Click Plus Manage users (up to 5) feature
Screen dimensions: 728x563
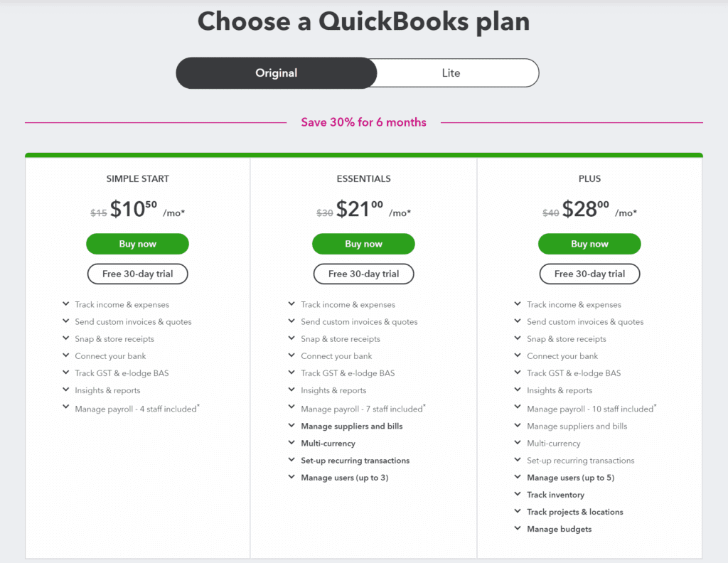pos(571,478)
